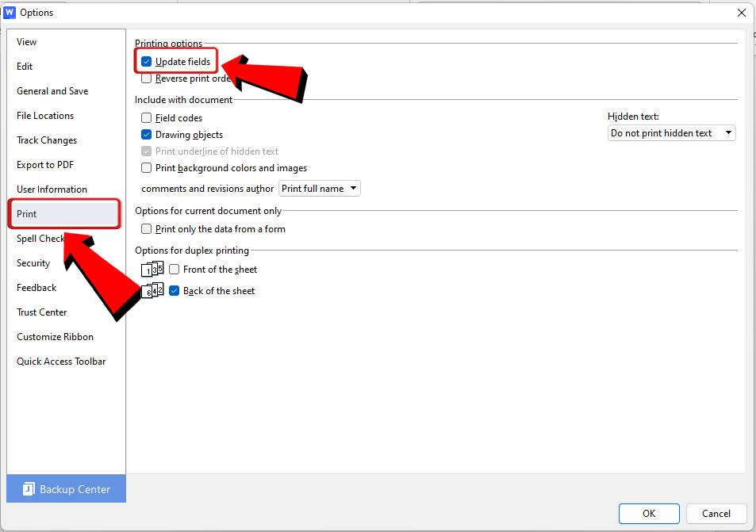The height and width of the screenshot is (532, 756).
Task: Check Print only the data from a form
Action: tap(146, 228)
